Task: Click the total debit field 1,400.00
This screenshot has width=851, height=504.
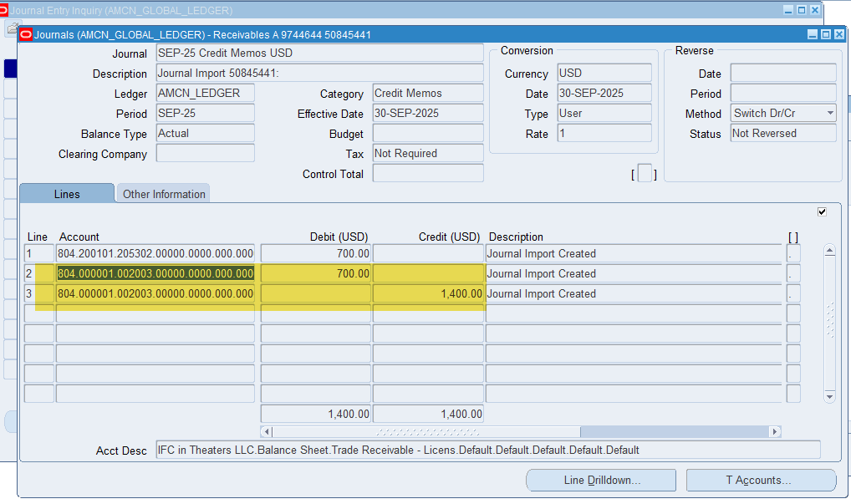Action: coord(316,414)
